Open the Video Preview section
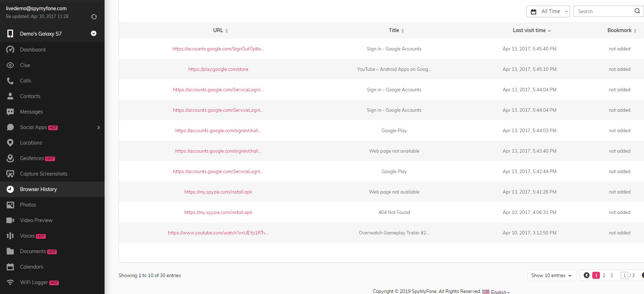The image size is (644, 294). 52,220
